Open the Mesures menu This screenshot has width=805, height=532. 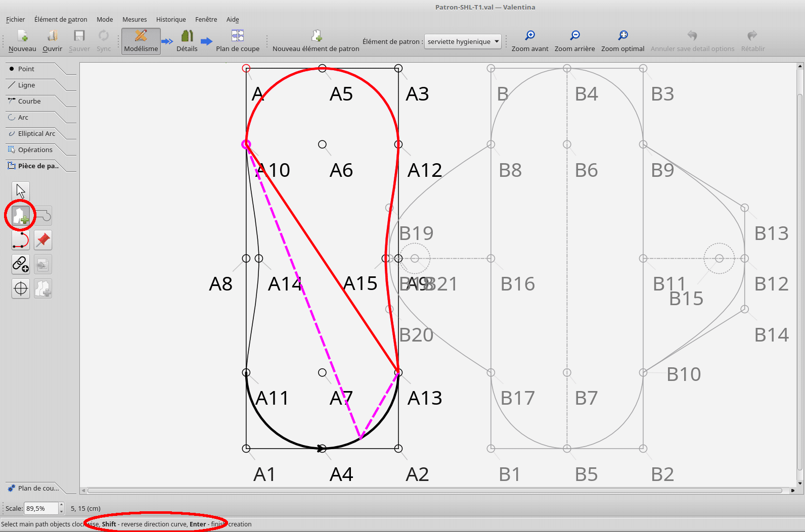tap(135, 19)
